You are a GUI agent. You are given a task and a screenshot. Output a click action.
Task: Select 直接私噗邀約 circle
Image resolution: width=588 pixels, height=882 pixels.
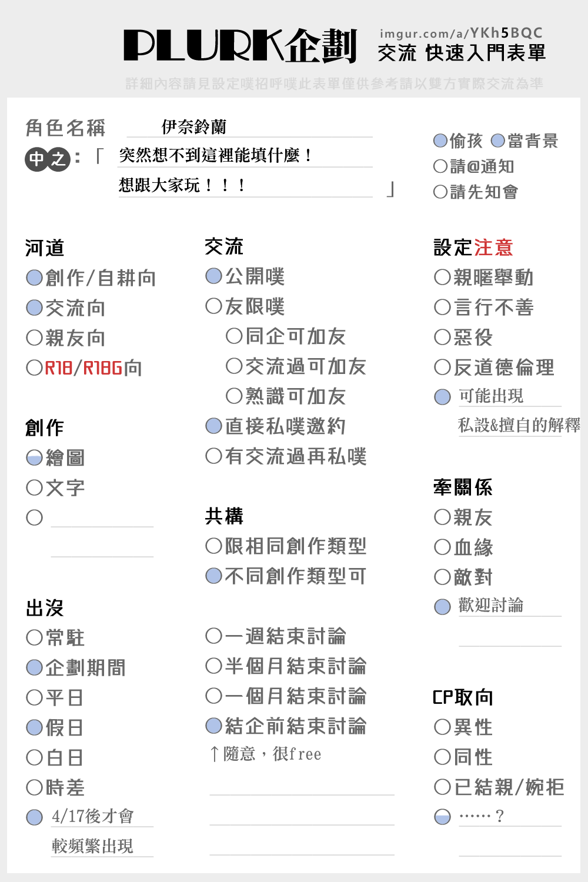pyautogui.click(x=213, y=426)
